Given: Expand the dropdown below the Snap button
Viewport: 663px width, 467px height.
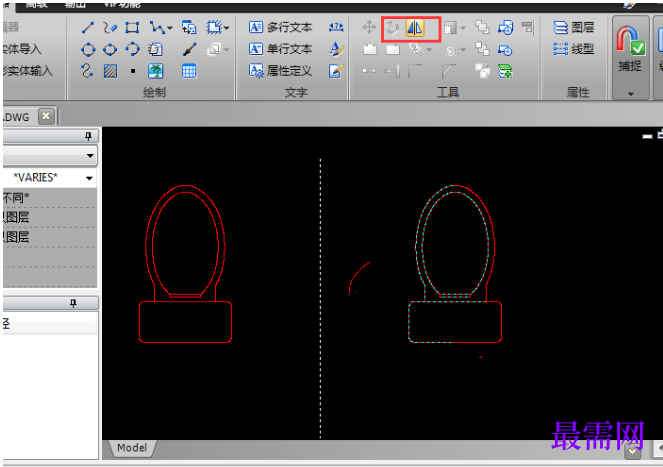Looking at the screenshot, I should [630, 93].
